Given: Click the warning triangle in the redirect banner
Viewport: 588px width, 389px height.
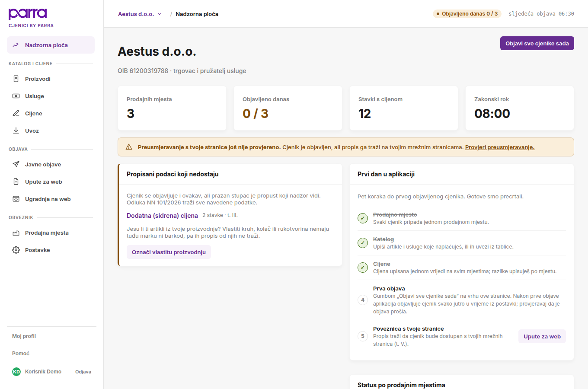Looking at the screenshot, I should coord(129,147).
